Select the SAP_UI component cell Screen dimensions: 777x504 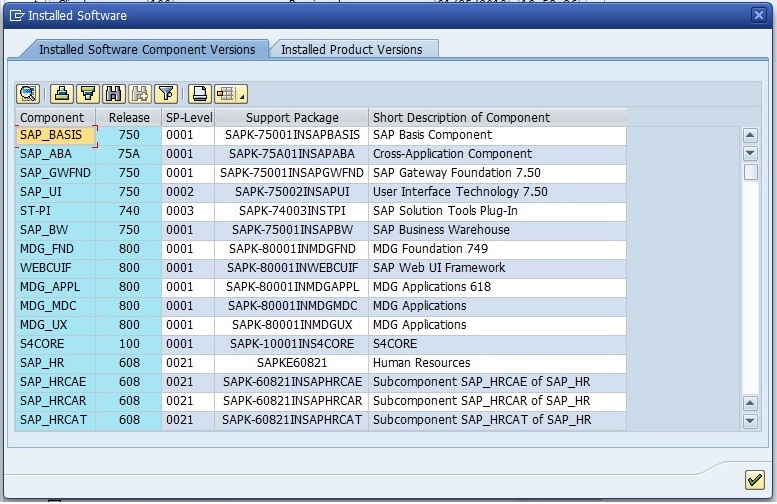[x=56, y=192]
